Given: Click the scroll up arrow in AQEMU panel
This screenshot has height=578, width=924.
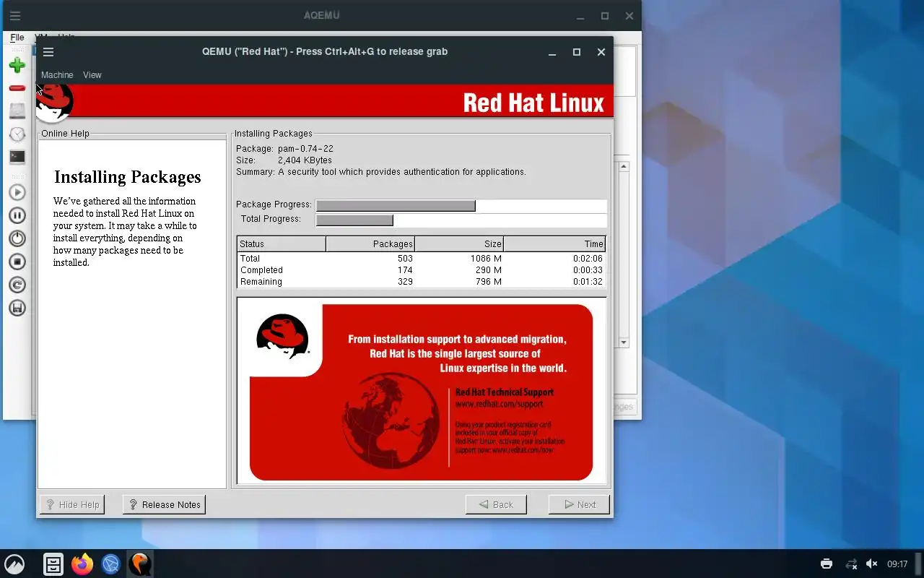Looking at the screenshot, I should coord(624,167).
